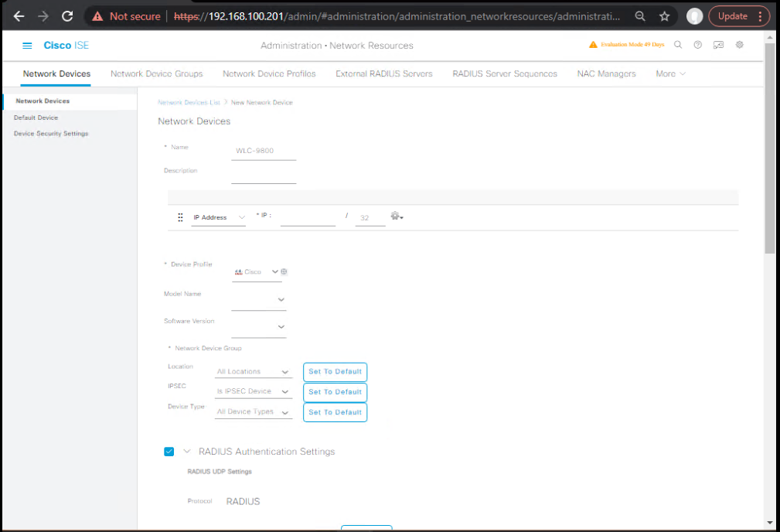This screenshot has width=780, height=532.
Task: Select Default Device in the left sidebar
Action: (x=36, y=118)
